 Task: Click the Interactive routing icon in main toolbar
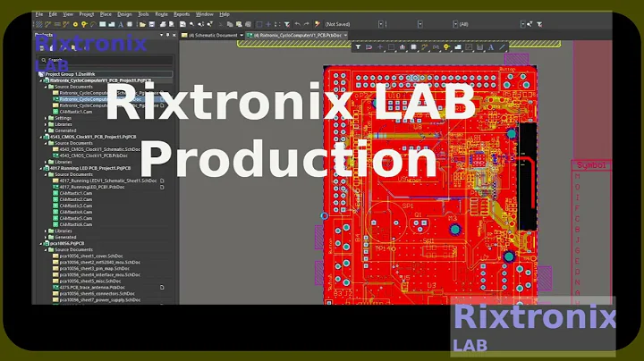click(x=47, y=24)
